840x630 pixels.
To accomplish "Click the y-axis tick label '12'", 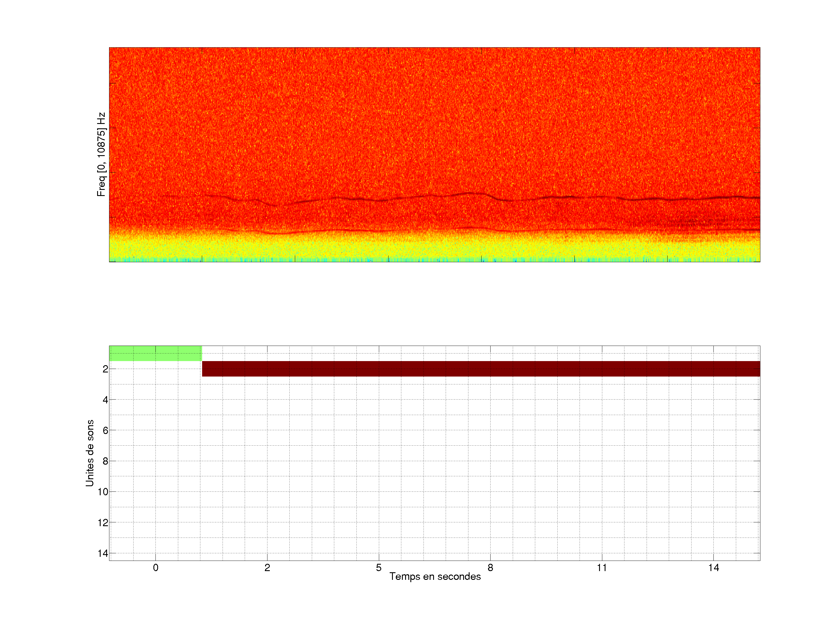I will point(103,523).
